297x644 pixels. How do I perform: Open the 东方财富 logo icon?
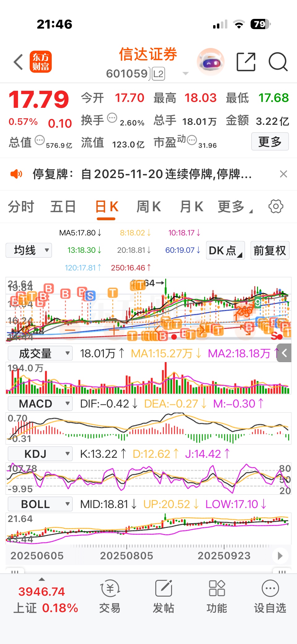[x=41, y=62]
